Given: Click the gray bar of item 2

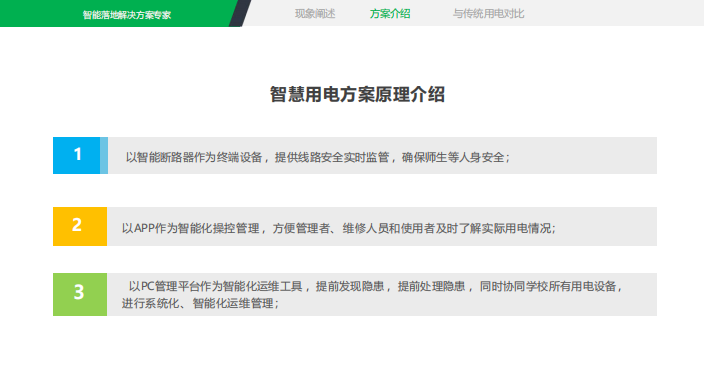Looking at the screenshot, I should pyautogui.click(x=382, y=226).
